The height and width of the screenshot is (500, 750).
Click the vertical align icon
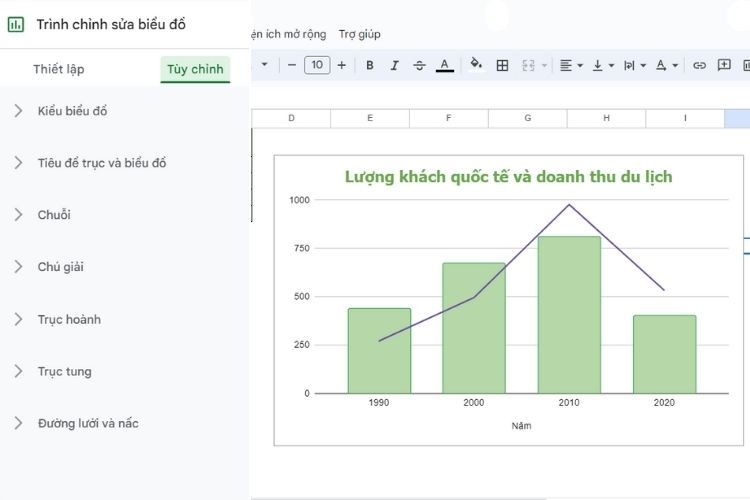(x=597, y=66)
